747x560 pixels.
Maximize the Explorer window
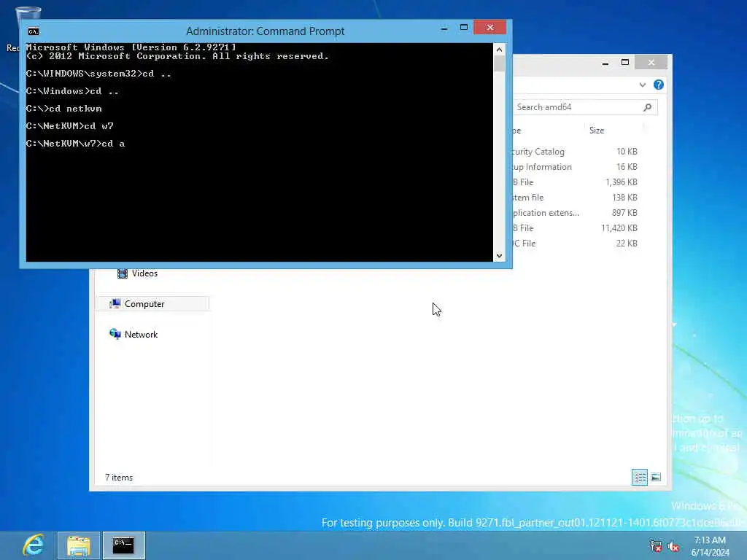(x=625, y=63)
